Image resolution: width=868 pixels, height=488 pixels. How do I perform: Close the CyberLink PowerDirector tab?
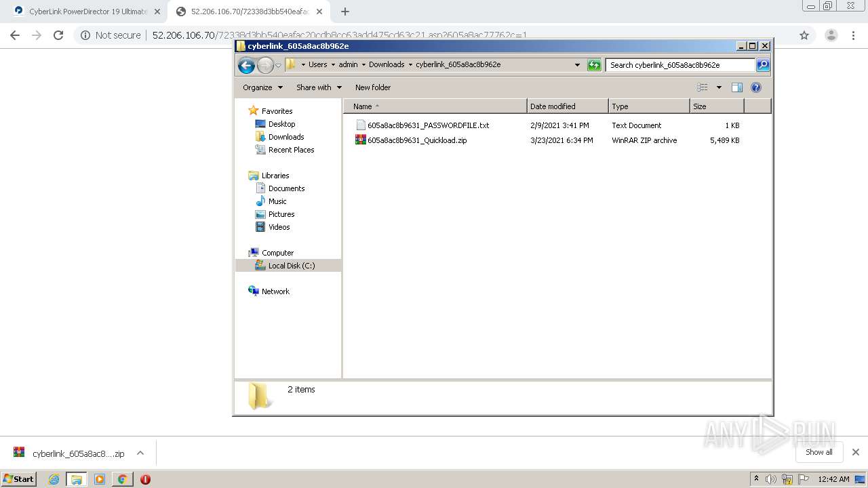pos(157,12)
